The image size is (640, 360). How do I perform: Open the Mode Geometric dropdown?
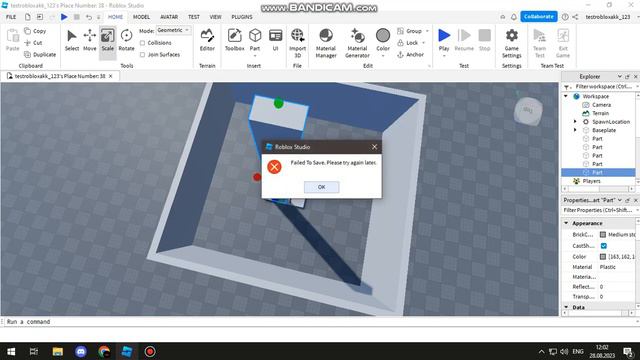tap(173, 30)
